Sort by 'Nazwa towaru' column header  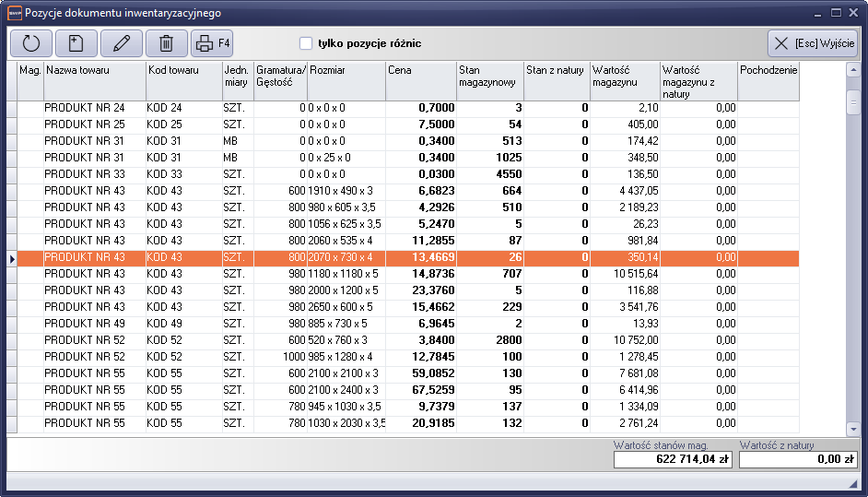click(x=94, y=71)
